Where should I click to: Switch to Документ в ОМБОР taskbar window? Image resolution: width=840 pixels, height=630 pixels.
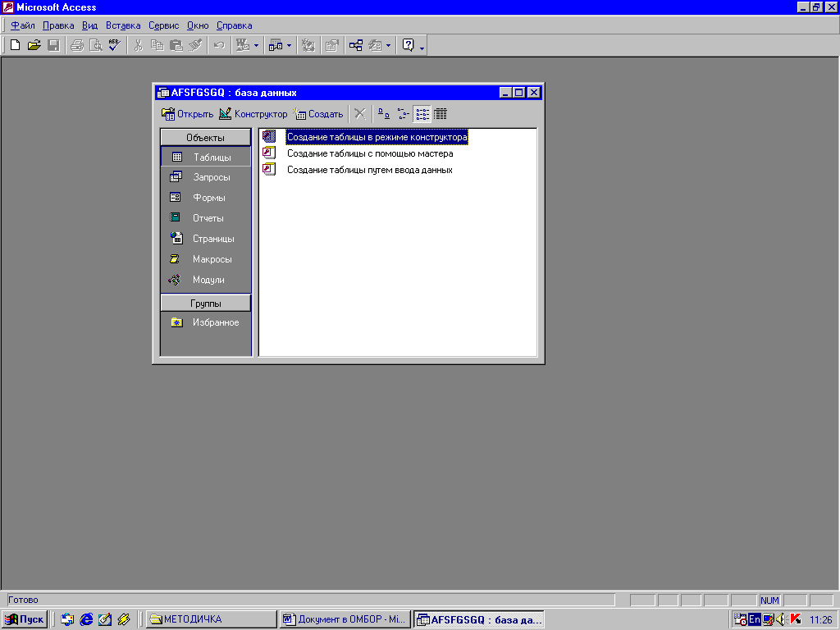(345, 619)
